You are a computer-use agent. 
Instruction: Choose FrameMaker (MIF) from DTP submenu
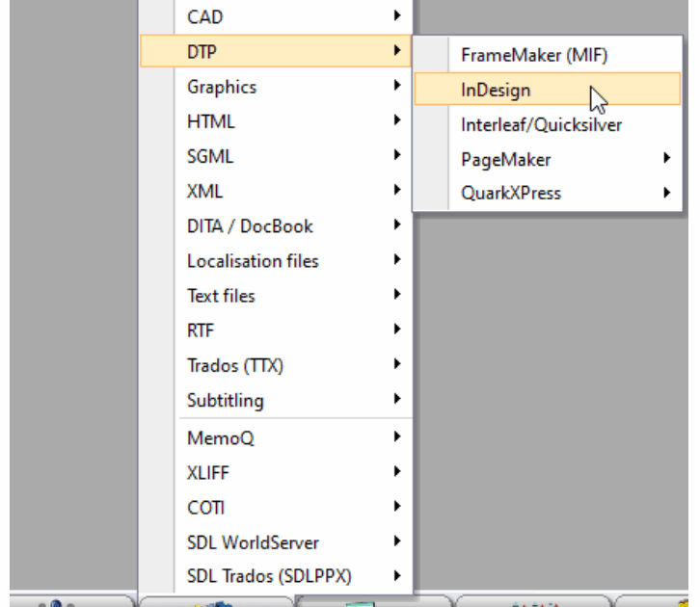[548, 55]
